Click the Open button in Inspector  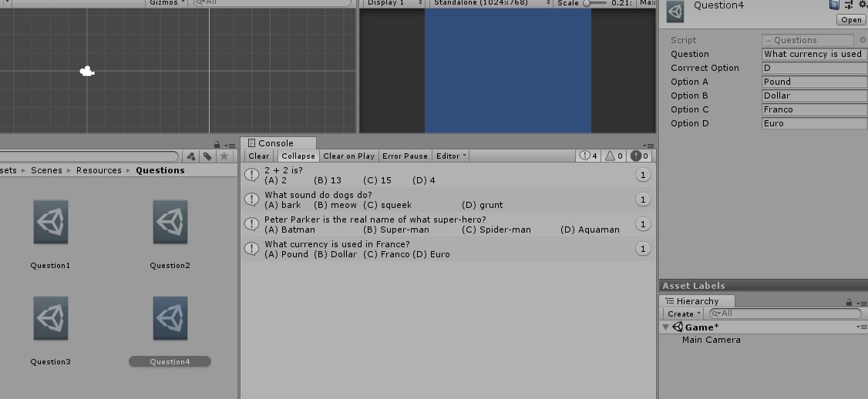point(851,20)
